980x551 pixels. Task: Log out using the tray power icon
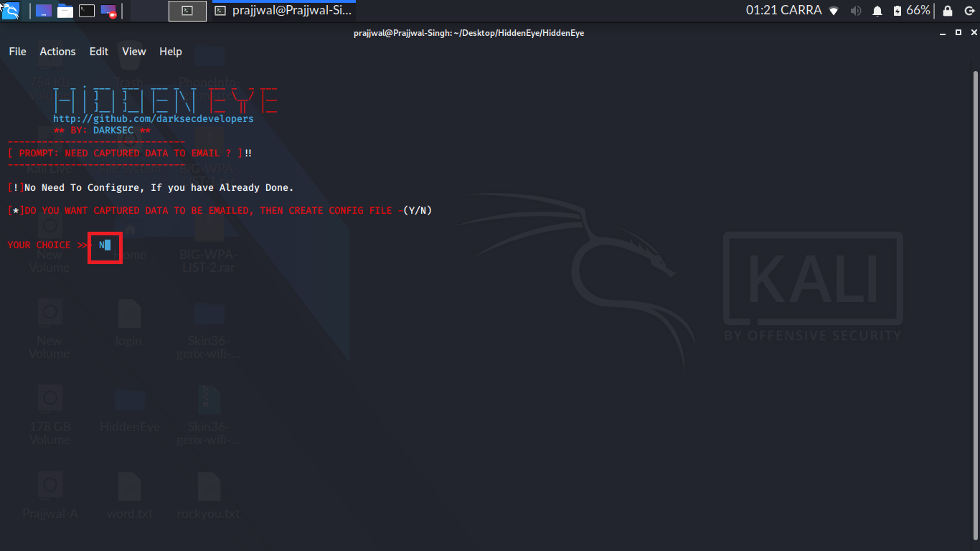(x=971, y=11)
